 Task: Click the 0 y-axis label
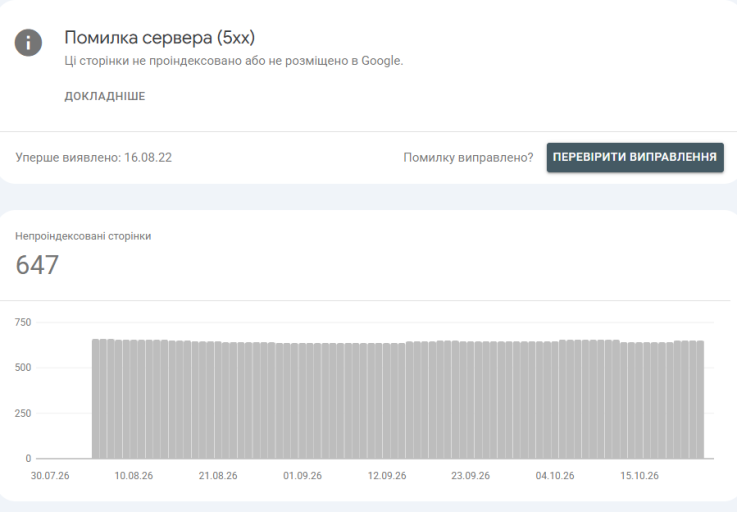[28, 458]
